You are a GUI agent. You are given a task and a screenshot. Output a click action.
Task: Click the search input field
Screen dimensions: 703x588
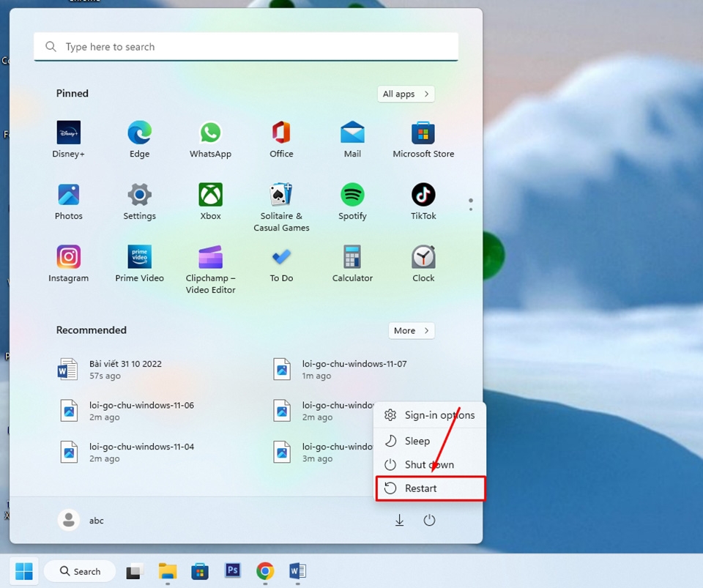point(245,46)
